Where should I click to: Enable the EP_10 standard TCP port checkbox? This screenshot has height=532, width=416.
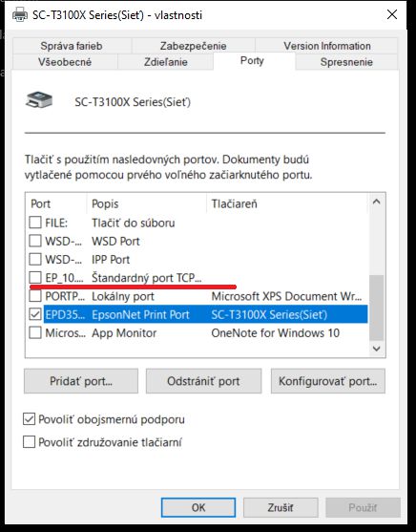tap(35, 278)
